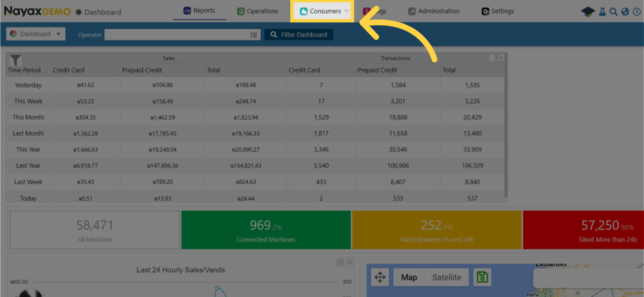Click the Operations green icon

point(241,11)
